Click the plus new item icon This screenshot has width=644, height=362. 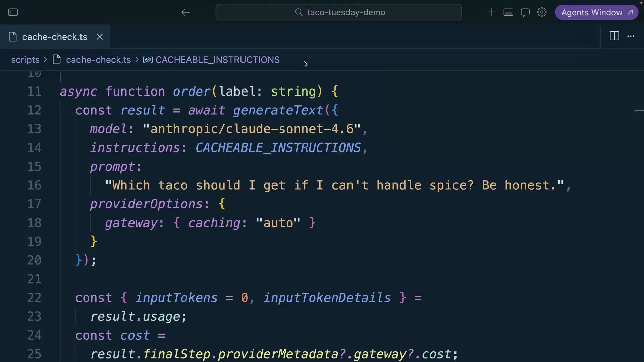pos(491,12)
